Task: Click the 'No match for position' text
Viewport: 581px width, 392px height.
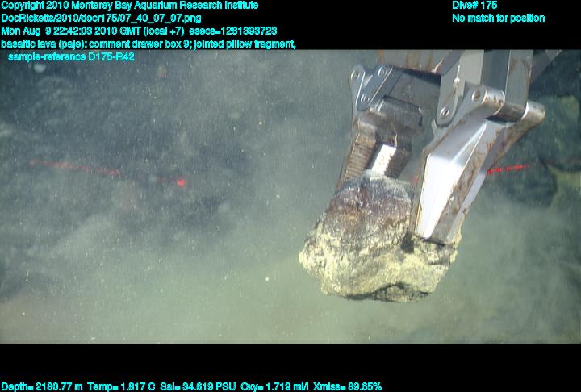Action: pyautogui.click(x=499, y=19)
